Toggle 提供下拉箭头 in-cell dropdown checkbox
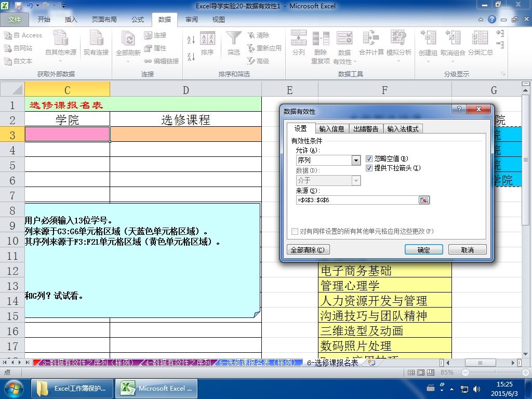Screen dimensions: 532x399 tap(369, 168)
